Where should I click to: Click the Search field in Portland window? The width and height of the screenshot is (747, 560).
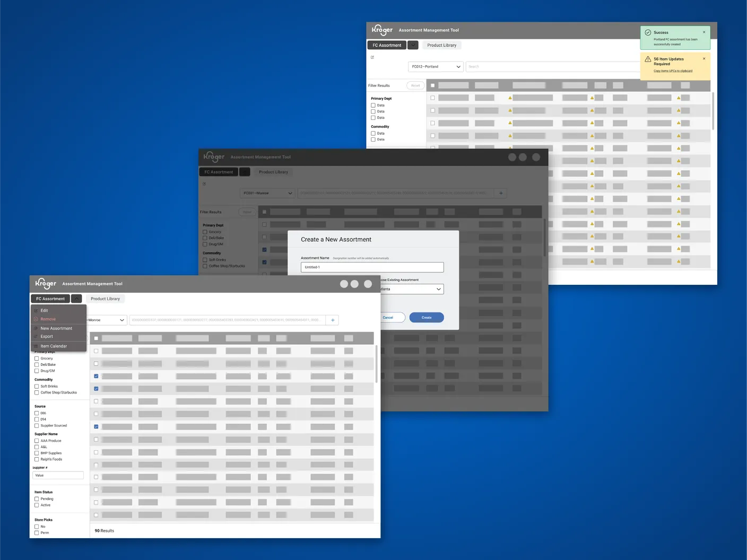[x=553, y=67]
